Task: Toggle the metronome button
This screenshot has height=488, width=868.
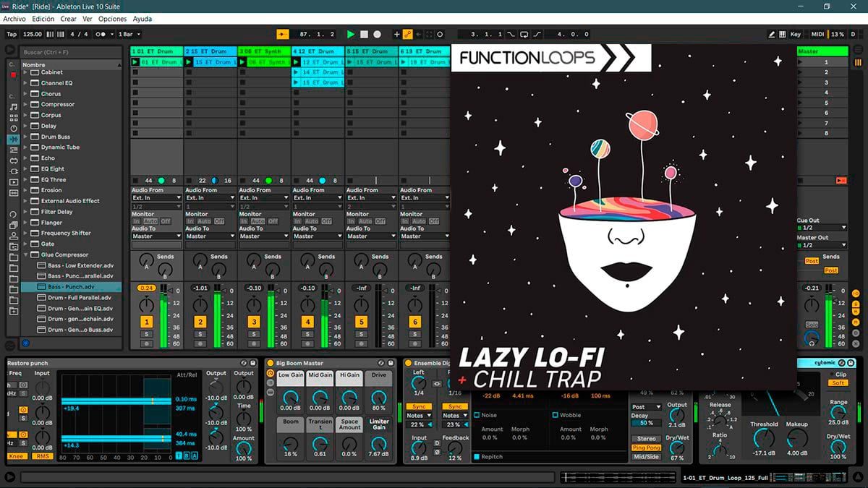Action: (101, 34)
